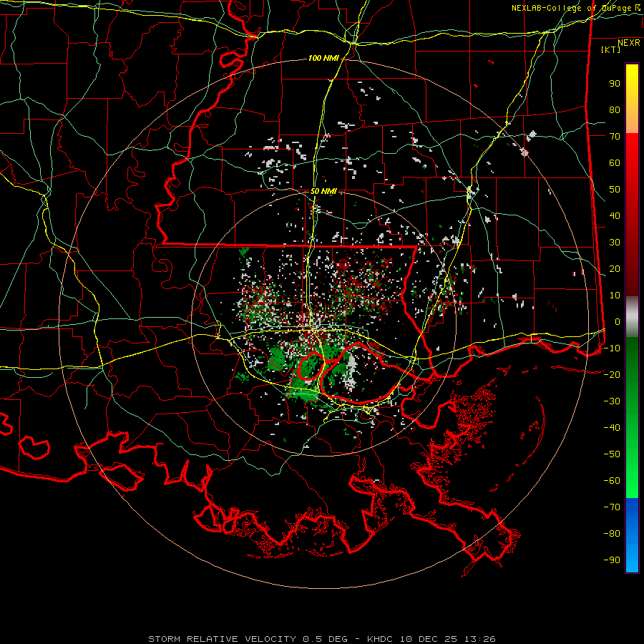The width and height of the screenshot is (644, 644).
Task: Click the -80 knot scale value
Action: 612,534
